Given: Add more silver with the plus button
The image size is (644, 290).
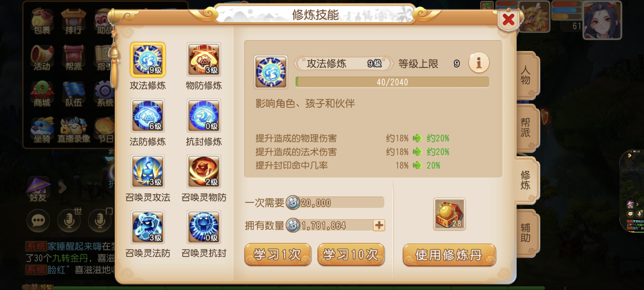Looking at the screenshot, I should coord(379,225).
